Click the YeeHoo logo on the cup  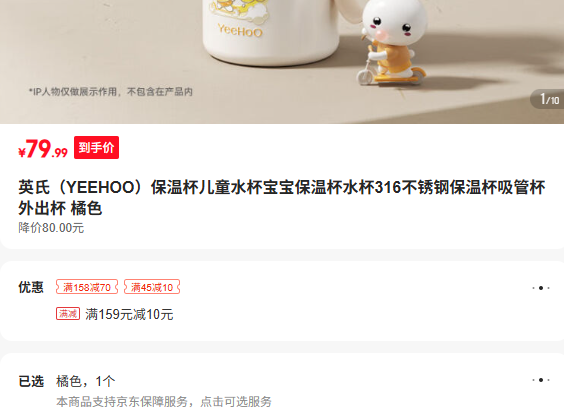click(x=240, y=30)
